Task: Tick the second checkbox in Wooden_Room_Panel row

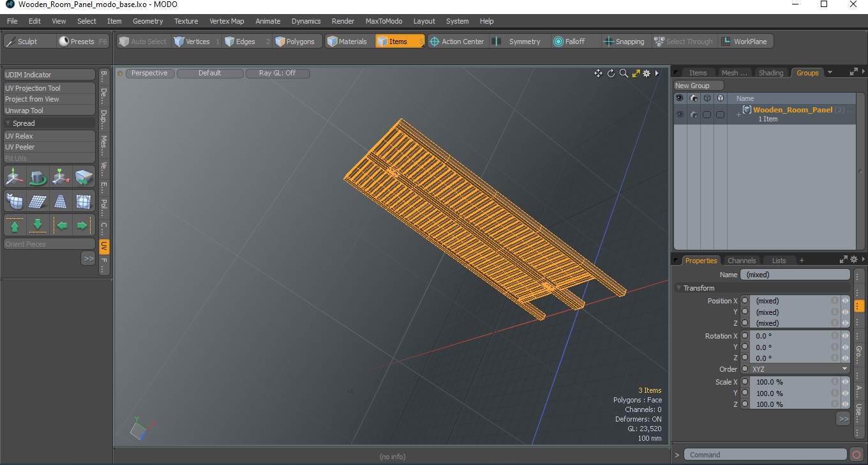Action: pos(720,115)
